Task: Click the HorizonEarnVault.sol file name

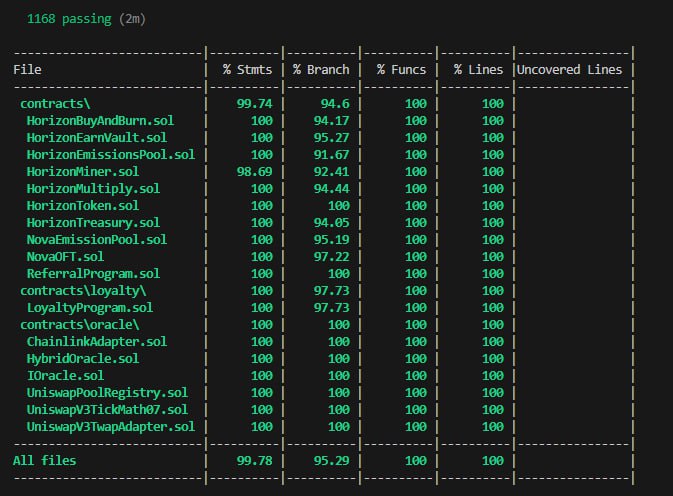Action: tap(97, 137)
